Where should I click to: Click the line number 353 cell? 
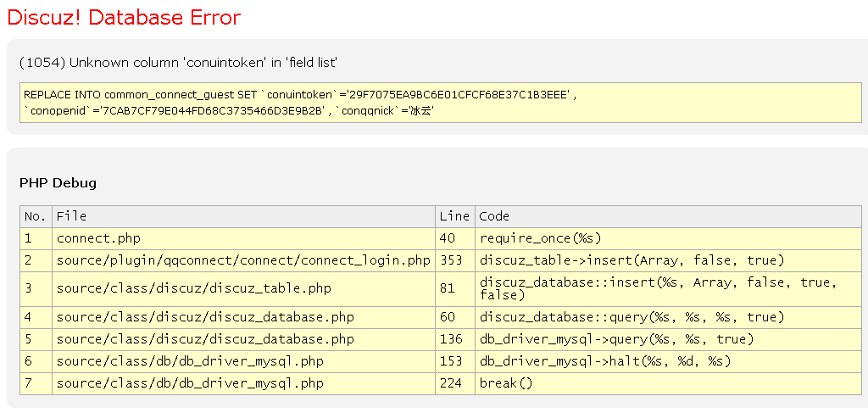coord(451,260)
